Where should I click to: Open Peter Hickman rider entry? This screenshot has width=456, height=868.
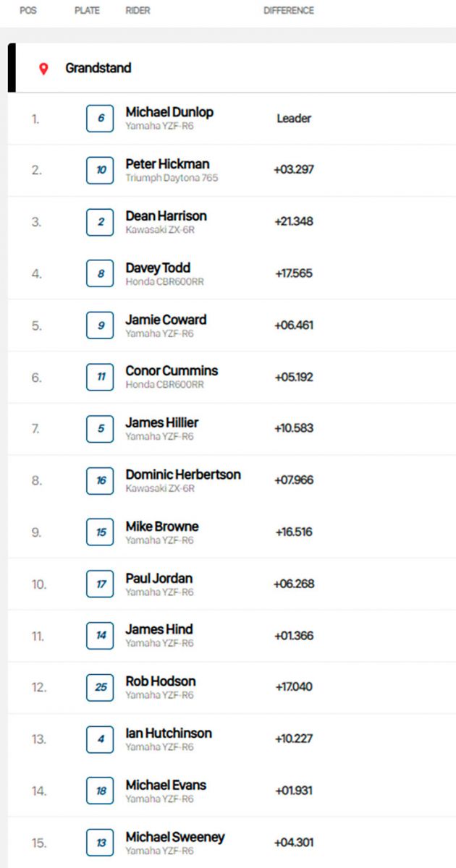[172, 170]
